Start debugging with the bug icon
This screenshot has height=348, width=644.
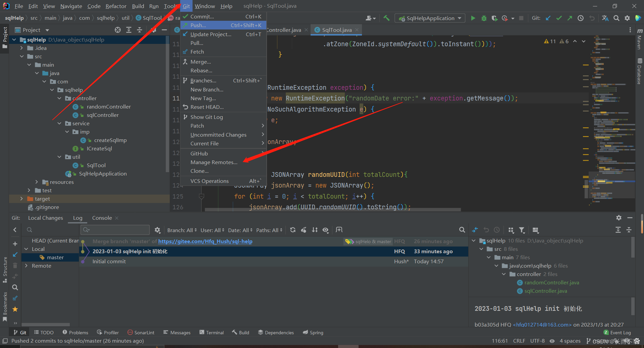(484, 18)
